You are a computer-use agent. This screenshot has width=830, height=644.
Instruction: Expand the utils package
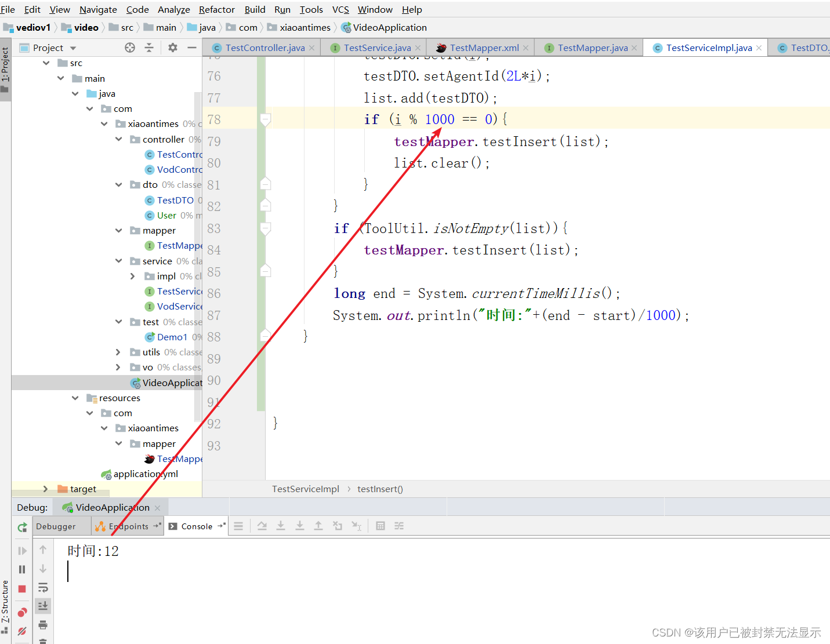(118, 352)
